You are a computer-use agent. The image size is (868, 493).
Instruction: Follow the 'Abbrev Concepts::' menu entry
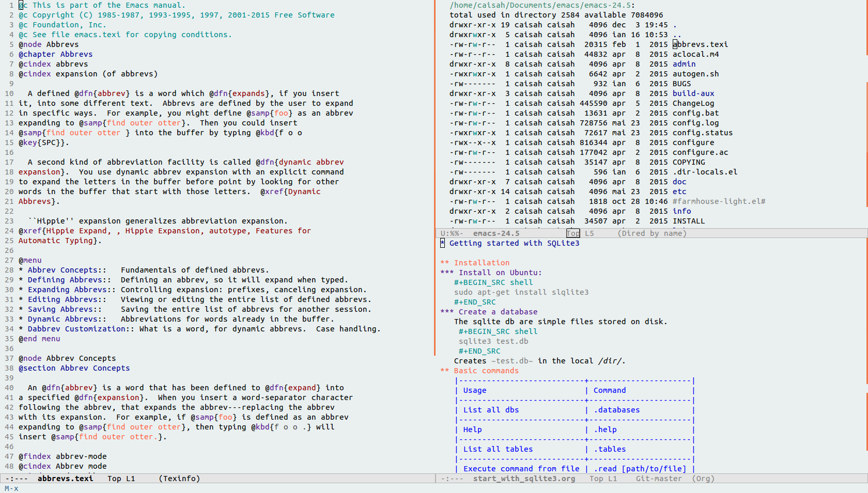[67, 270]
